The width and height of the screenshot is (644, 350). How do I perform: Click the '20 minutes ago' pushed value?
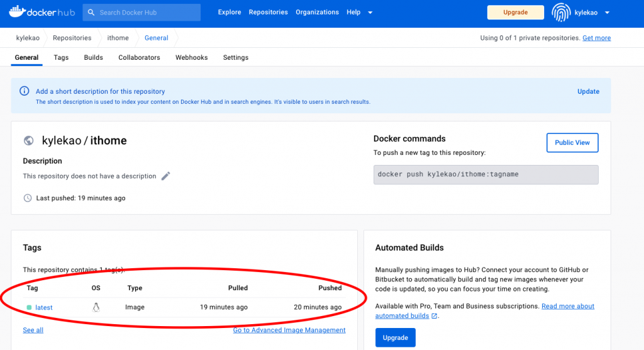(318, 307)
